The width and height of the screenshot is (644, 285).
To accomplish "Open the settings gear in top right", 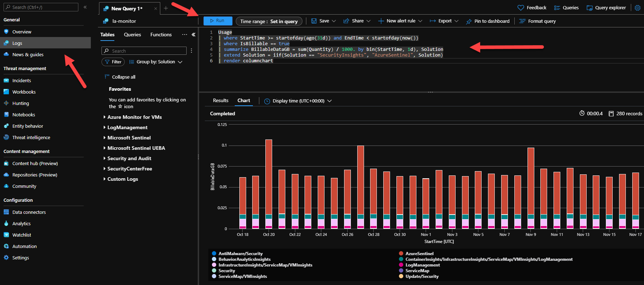I will pos(637,8).
